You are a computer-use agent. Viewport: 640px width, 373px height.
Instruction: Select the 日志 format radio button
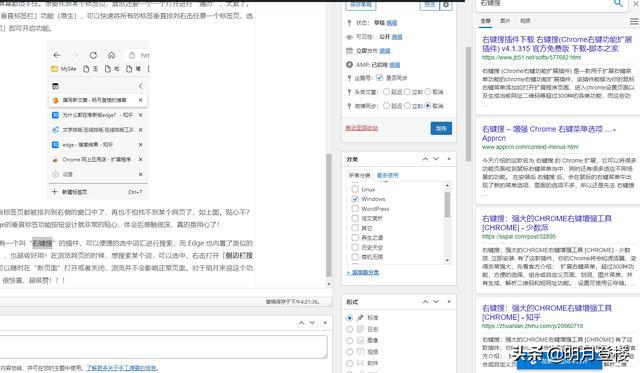click(x=349, y=329)
